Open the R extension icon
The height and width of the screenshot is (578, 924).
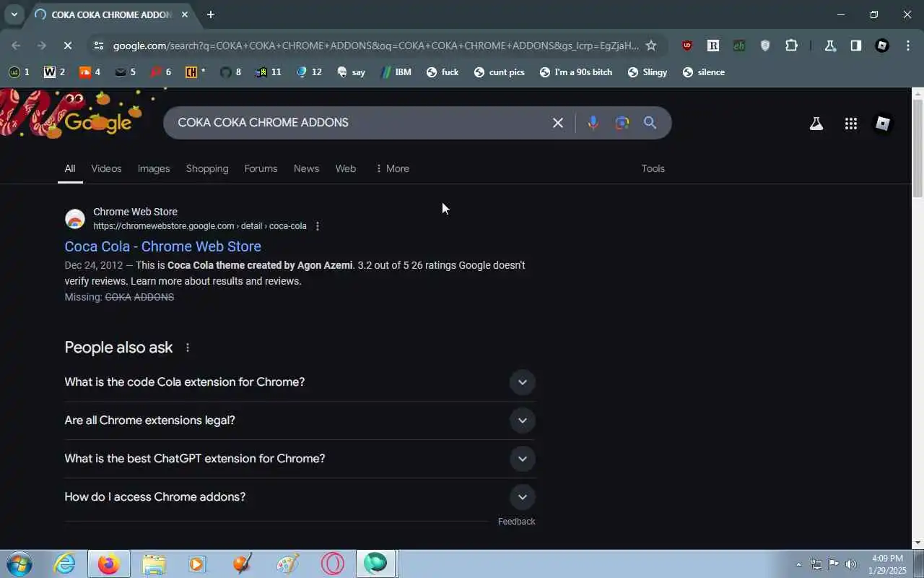click(x=712, y=46)
